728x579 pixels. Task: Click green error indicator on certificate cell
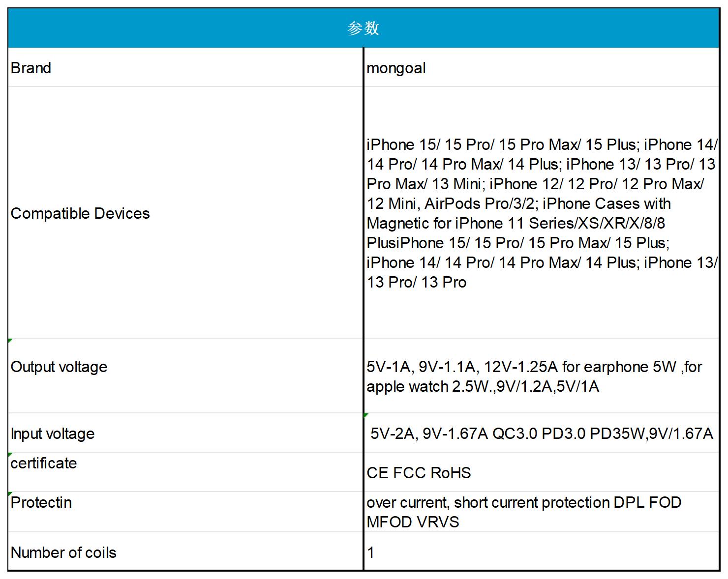click(x=10, y=454)
